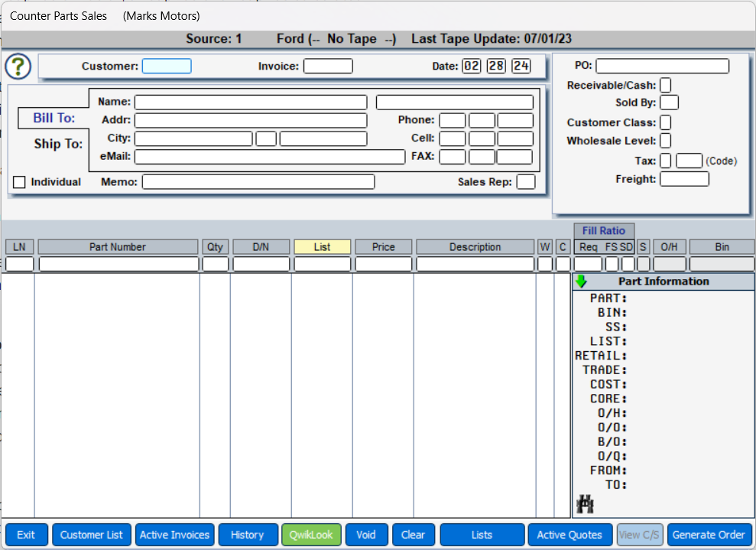This screenshot has height=550, width=756.
Task: Click Generate Order
Action: pos(709,535)
